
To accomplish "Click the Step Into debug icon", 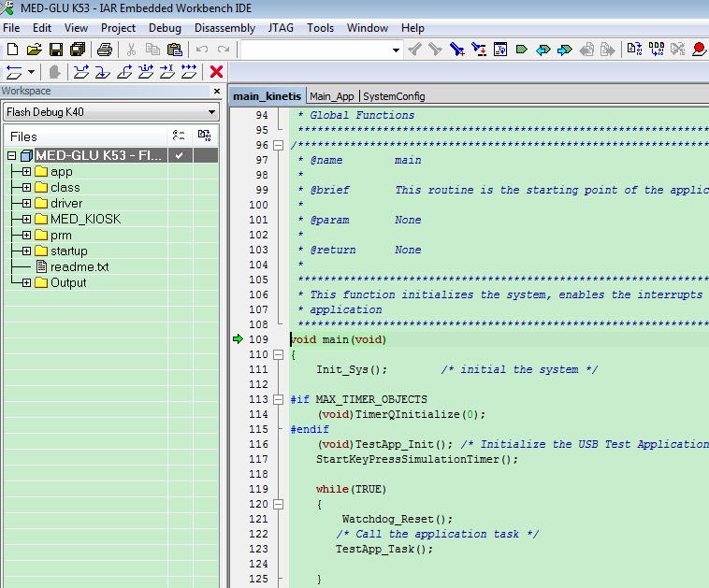I will (x=103, y=72).
